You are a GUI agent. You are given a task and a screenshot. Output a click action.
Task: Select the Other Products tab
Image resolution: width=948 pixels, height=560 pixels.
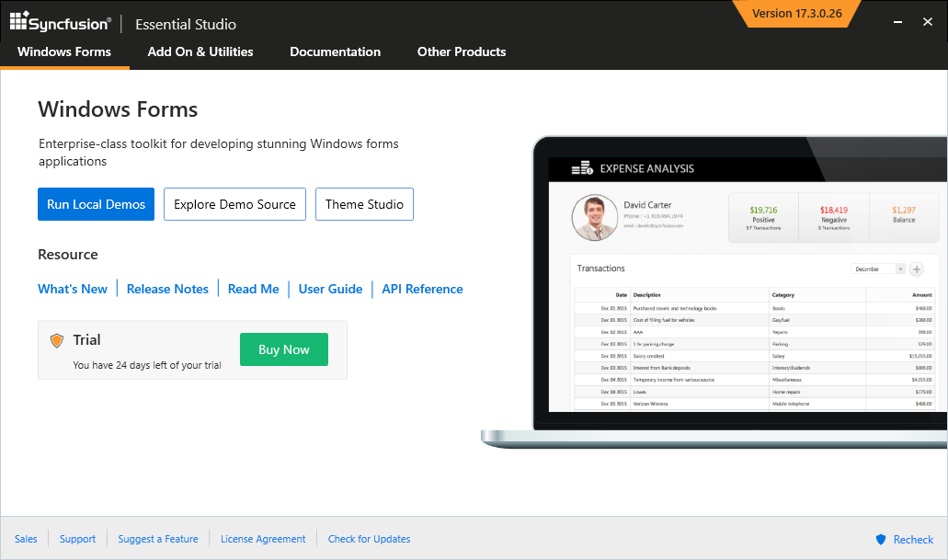point(462,52)
